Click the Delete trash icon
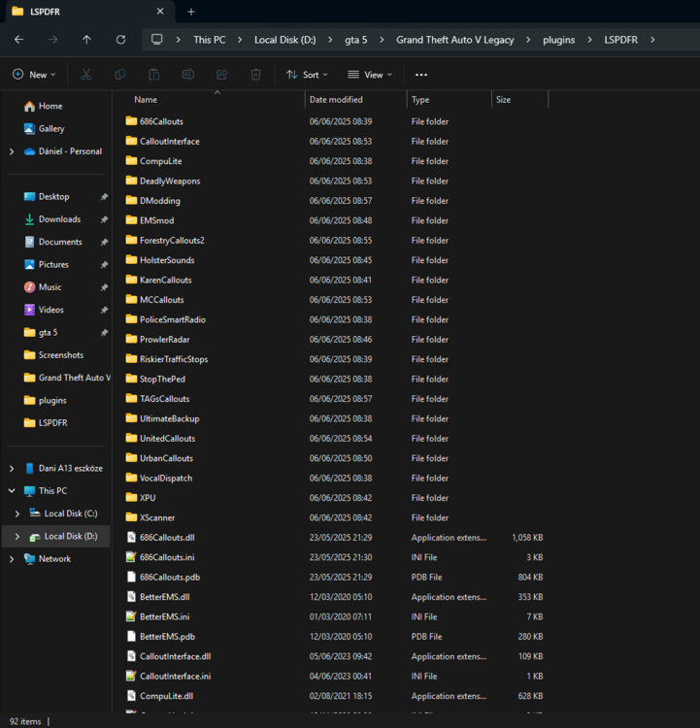 [256, 75]
